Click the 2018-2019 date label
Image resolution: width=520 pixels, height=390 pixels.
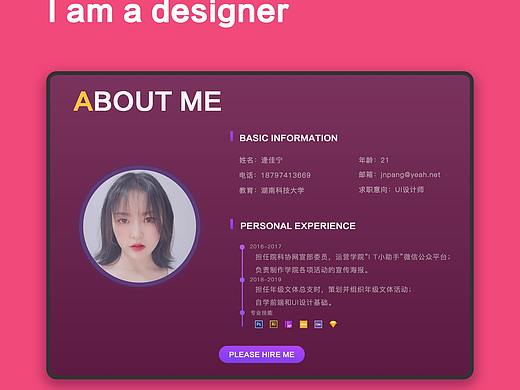pos(266,279)
